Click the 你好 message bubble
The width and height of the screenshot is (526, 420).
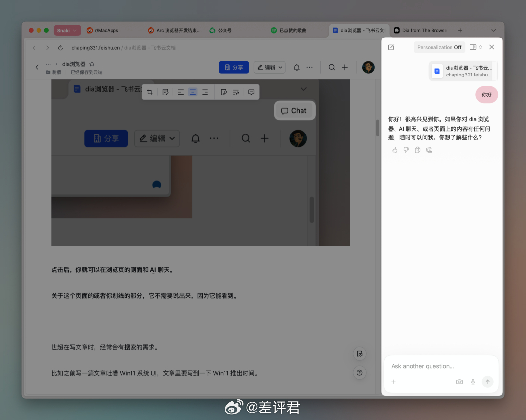(x=487, y=95)
